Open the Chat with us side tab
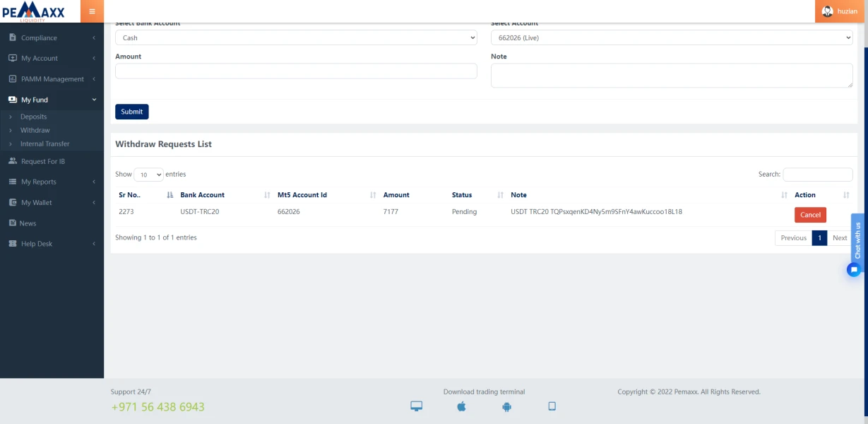This screenshot has height=424, width=868. click(x=857, y=240)
